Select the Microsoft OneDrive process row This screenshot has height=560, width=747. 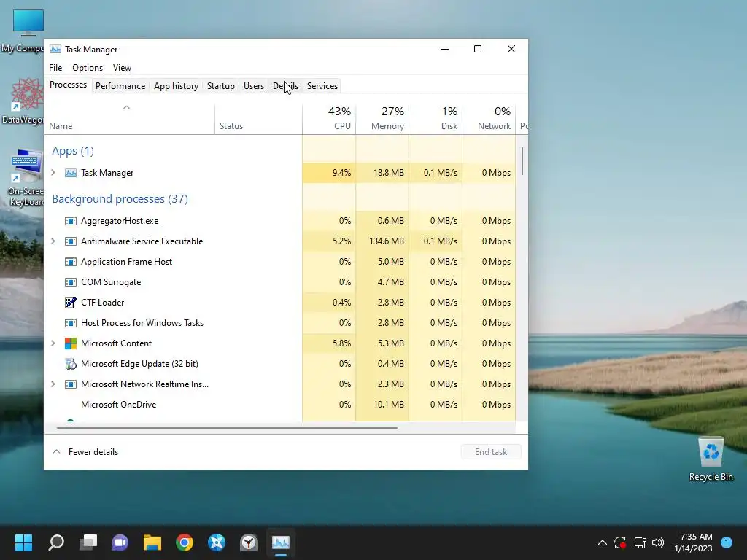click(x=279, y=405)
